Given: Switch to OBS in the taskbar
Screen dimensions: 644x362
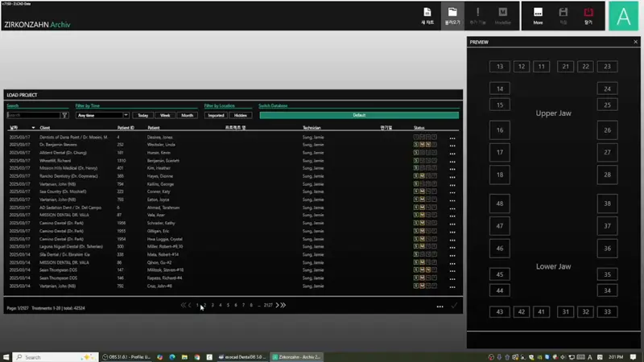Looking at the screenshot, I should tap(126, 357).
